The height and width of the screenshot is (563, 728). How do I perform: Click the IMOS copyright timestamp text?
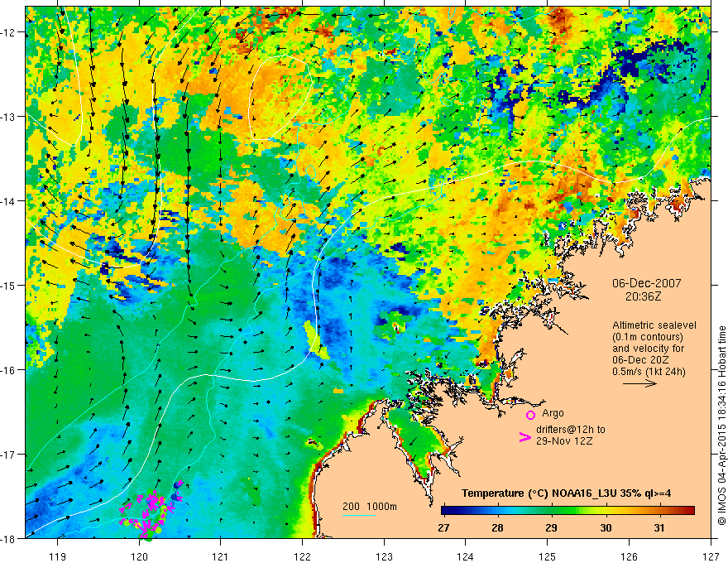(721, 426)
